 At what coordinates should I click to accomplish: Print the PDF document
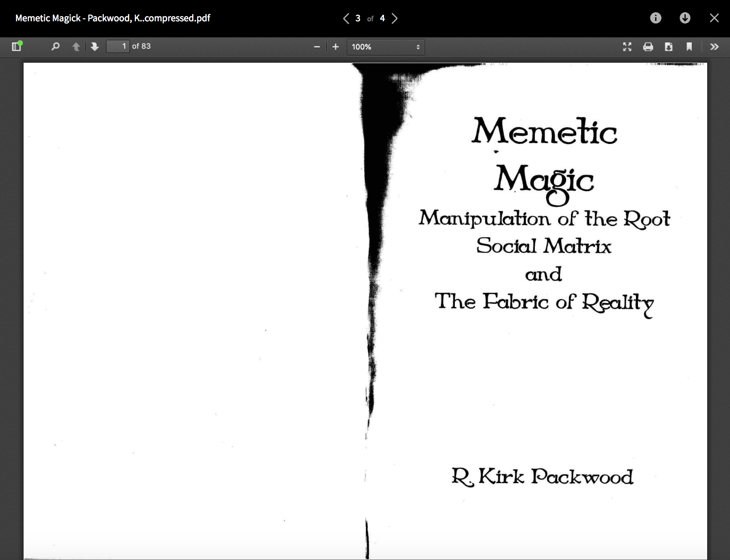pyautogui.click(x=648, y=47)
